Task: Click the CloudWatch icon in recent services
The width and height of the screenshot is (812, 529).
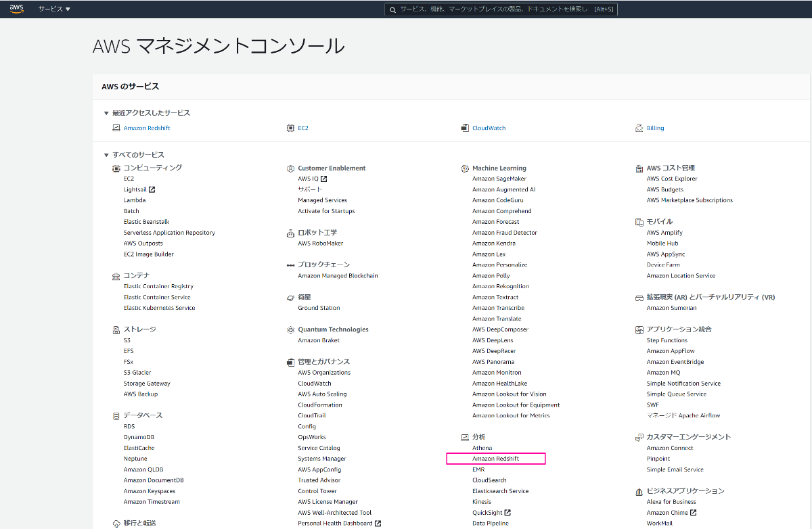Action: pyautogui.click(x=465, y=128)
